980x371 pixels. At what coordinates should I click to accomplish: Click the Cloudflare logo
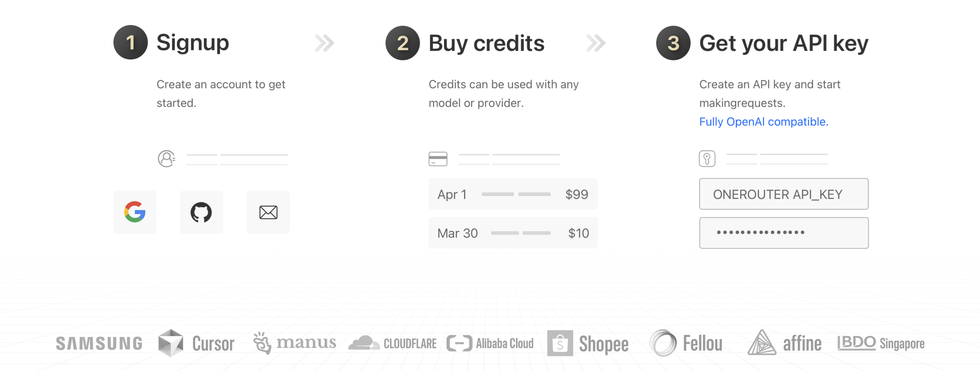pos(392,343)
